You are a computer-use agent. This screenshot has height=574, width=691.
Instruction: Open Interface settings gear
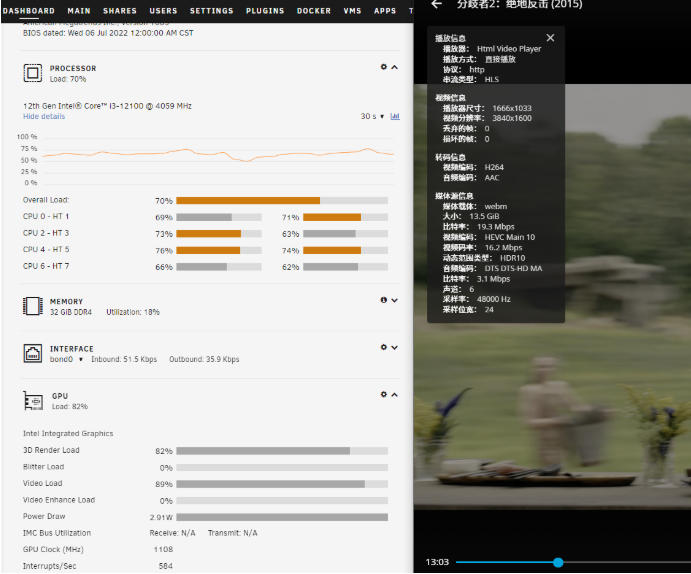click(x=383, y=347)
